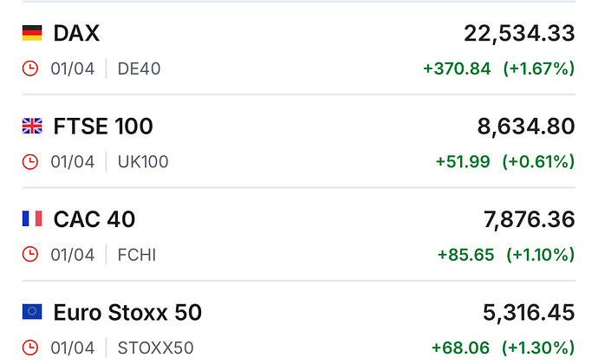Click the FTSE 100 price 8,634.80
This screenshot has width=598, height=364.
[x=526, y=127]
